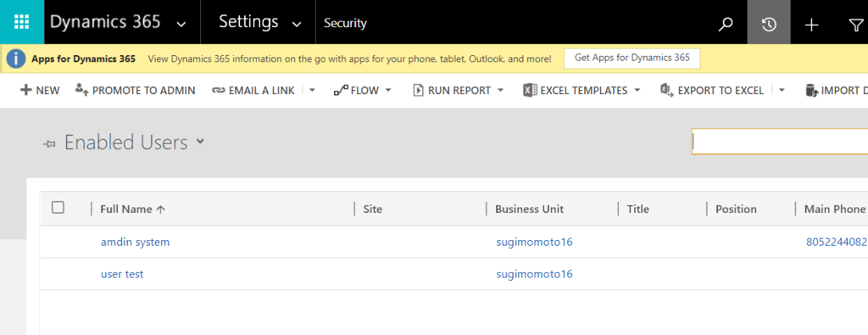The height and width of the screenshot is (335, 868).
Task: Click PROMOTE TO ADMIN command label
Action: 144,90
